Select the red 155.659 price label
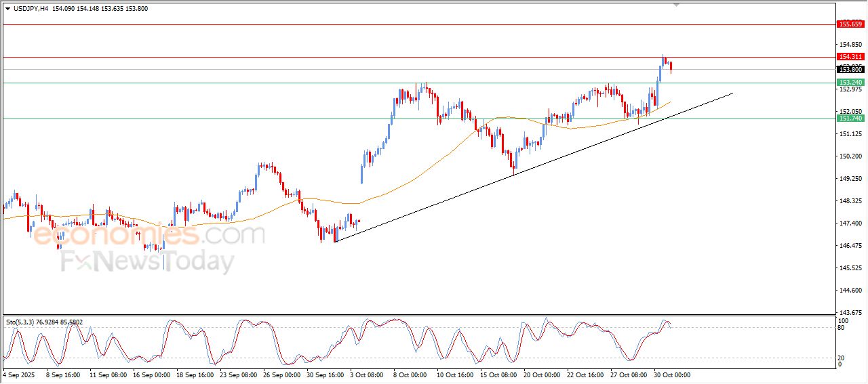Viewport: 868px width, 384px height. tap(851, 24)
